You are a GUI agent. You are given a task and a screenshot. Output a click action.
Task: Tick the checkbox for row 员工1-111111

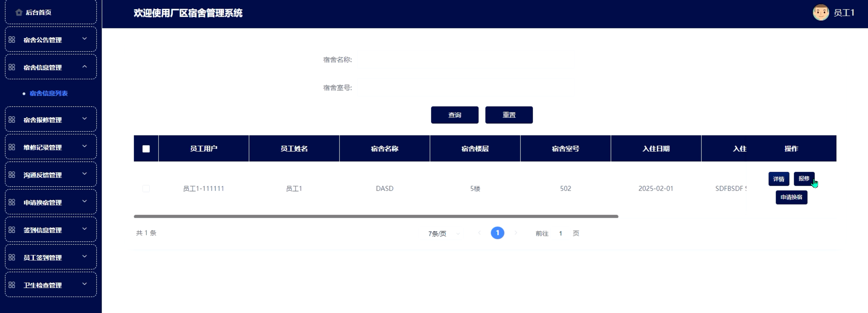tap(146, 188)
